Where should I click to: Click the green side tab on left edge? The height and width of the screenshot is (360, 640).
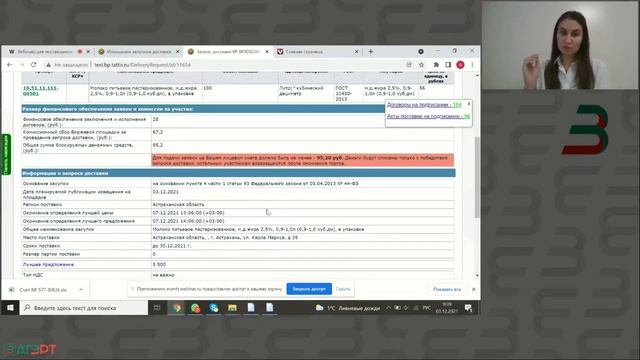6,154
